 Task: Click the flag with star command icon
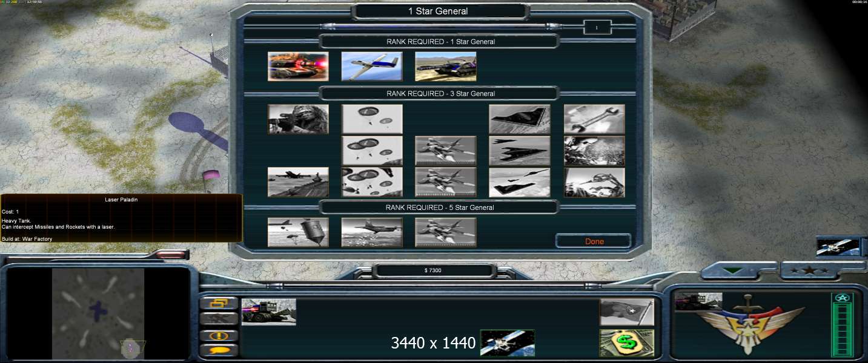[x=627, y=312]
